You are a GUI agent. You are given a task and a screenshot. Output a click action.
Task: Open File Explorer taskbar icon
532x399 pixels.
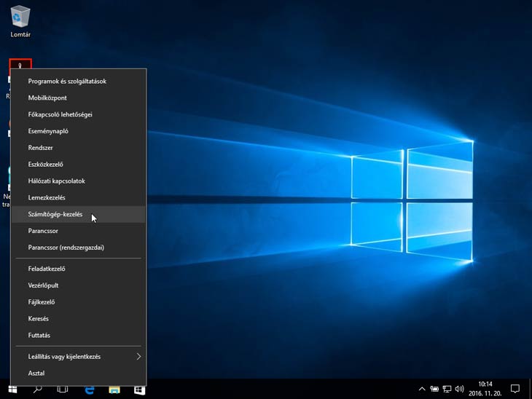(114, 390)
